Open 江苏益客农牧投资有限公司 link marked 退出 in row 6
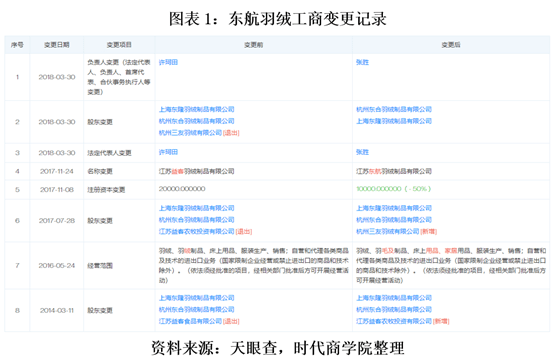 coord(196,232)
